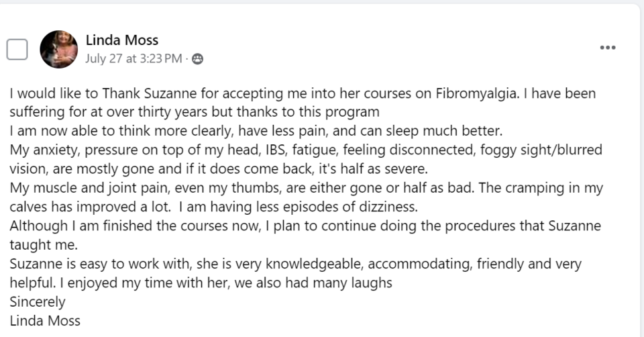Click the word Fibromyalgia in the post

click(476, 94)
